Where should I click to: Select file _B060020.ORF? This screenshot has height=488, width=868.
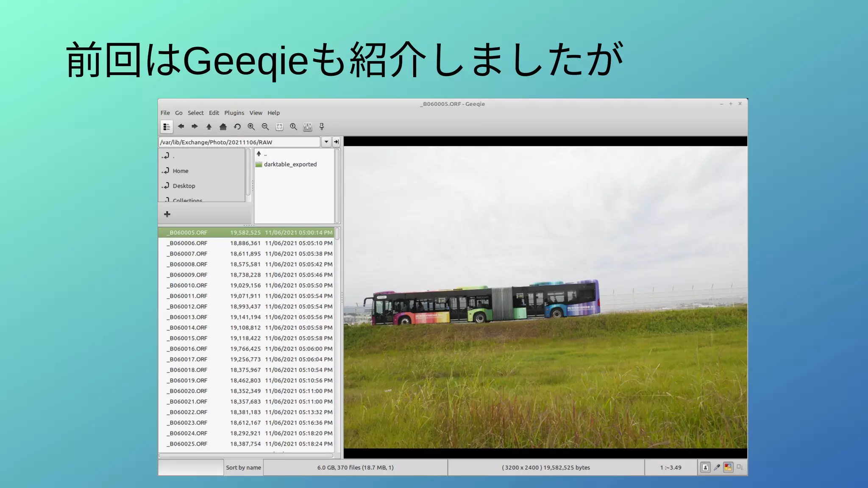[x=246, y=391]
